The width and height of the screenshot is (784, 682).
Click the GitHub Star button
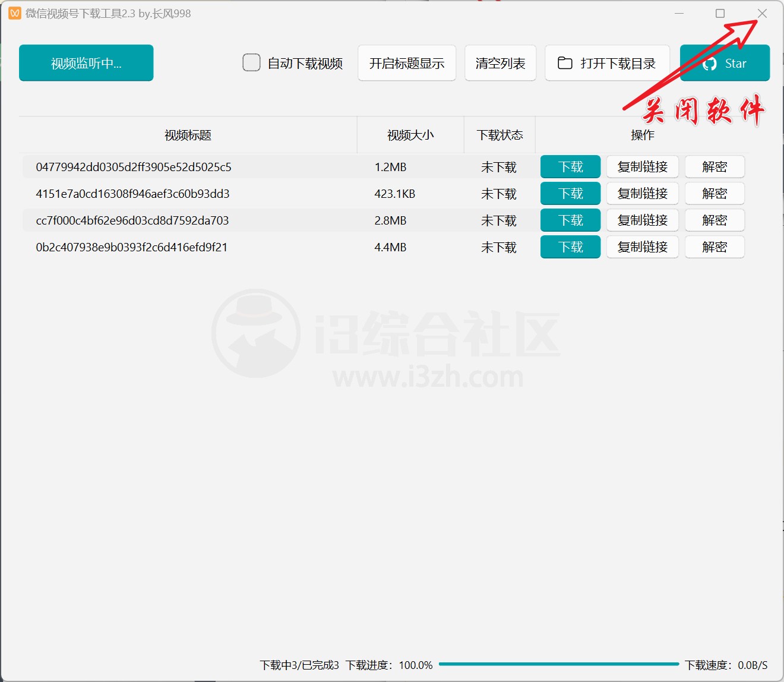(x=725, y=63)
